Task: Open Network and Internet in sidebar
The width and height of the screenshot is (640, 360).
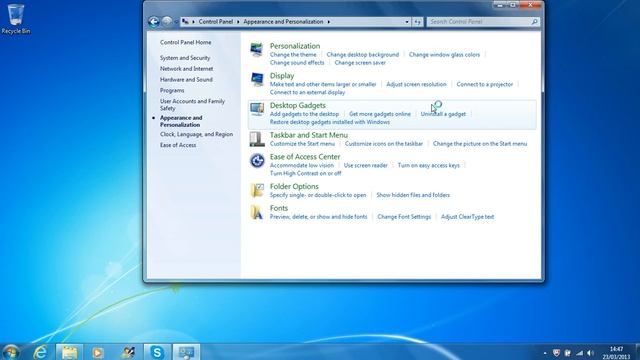Action: [187, 69]
